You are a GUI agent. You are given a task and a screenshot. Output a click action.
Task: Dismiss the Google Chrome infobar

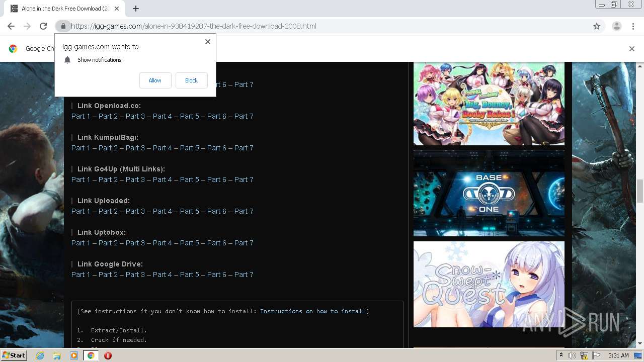pyautogui.click(x=631, y=49)
